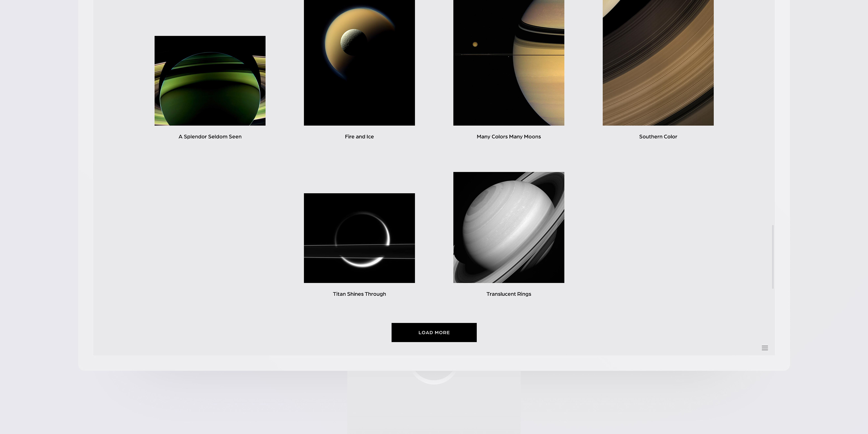The image size is (868, 434).
Task: Open the Many Colors Many Moons image
Action: pos(508,63)
